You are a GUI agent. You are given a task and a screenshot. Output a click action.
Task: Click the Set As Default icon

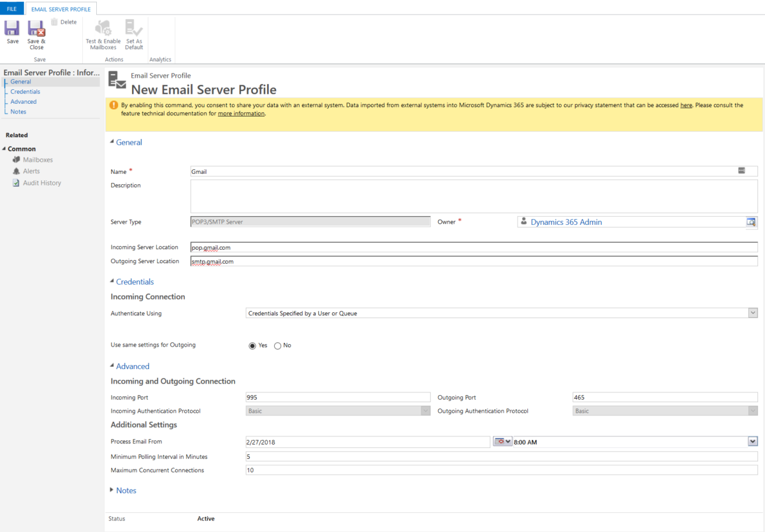point(134,28)
